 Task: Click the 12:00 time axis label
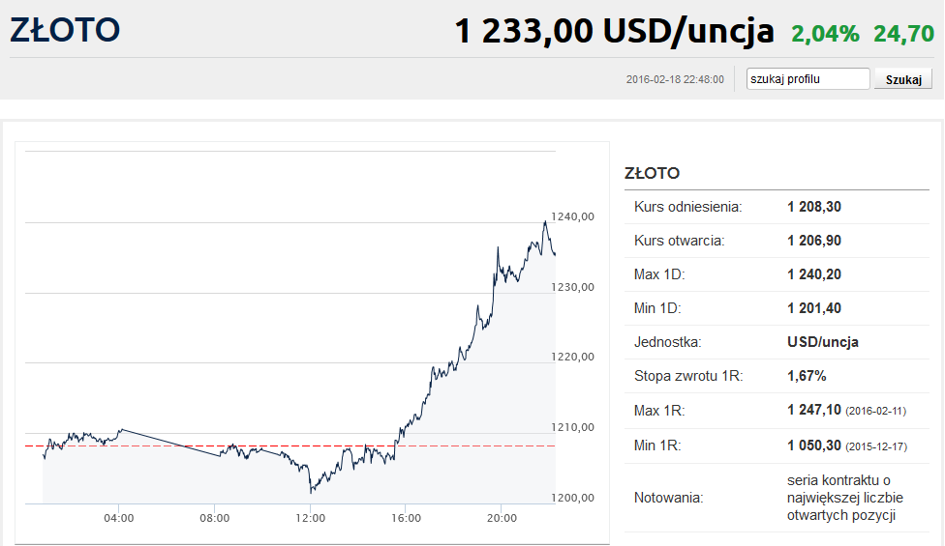(310, 518)
